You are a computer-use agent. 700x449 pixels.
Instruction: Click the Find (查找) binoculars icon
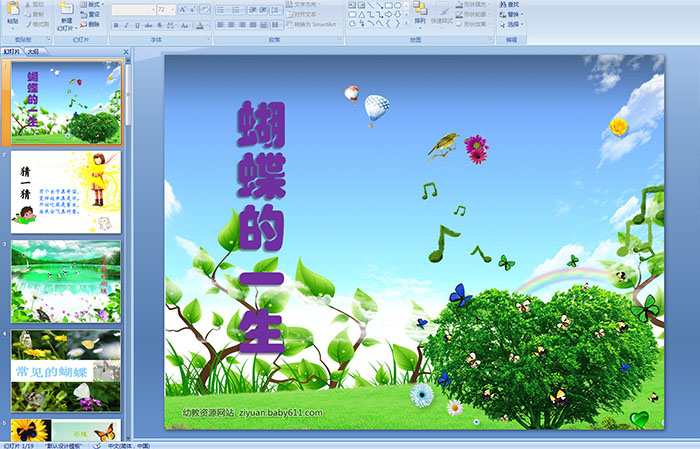click(x=502, y=4)
